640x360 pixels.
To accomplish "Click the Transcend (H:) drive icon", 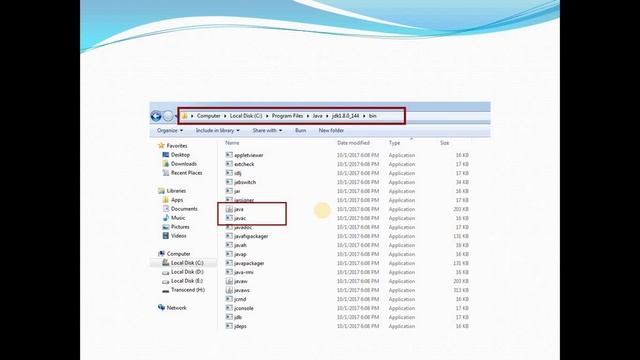I will coord(166,290).
